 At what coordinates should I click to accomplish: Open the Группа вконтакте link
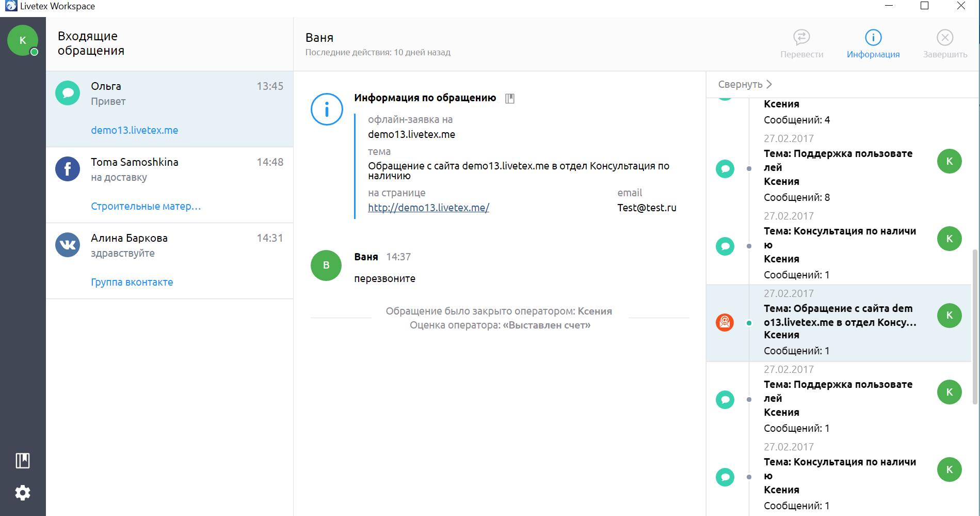coord(132,282)
